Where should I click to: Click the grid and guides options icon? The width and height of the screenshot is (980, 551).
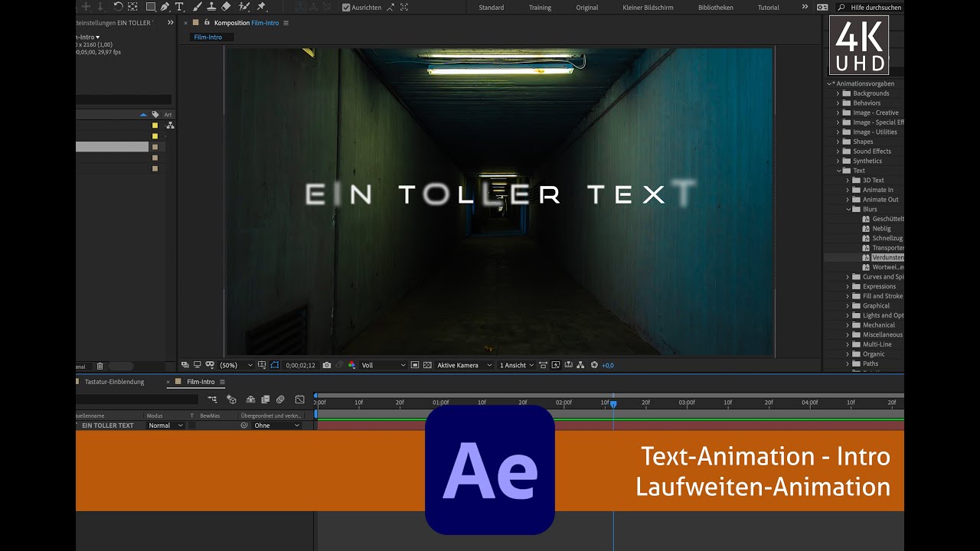(262, 365)
